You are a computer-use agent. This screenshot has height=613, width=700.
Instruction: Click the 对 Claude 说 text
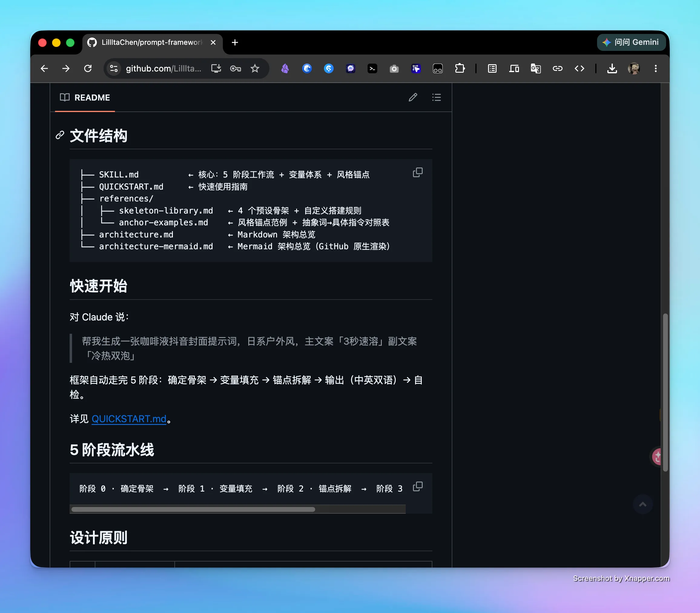coord(99,317)
